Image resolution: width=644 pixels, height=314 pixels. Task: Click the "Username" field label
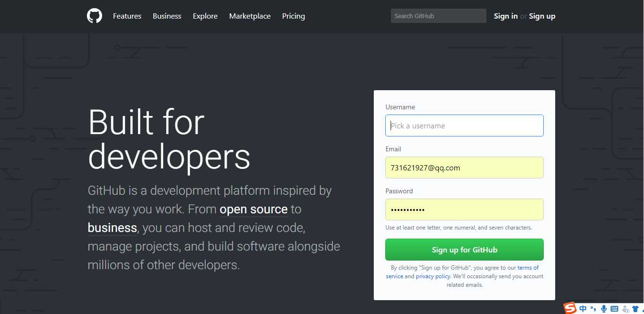(x=400, y=107)
